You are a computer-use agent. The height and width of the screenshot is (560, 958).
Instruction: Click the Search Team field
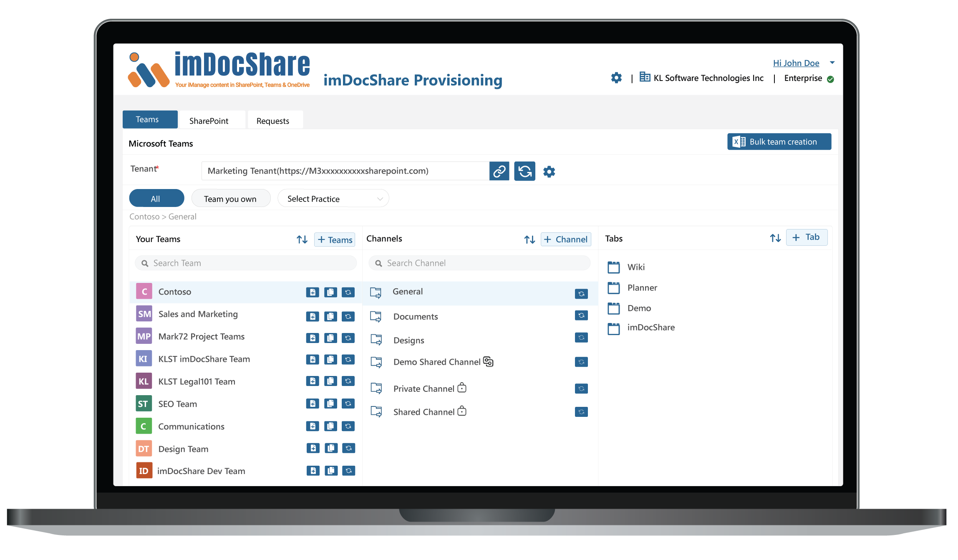tap(246, 263)
